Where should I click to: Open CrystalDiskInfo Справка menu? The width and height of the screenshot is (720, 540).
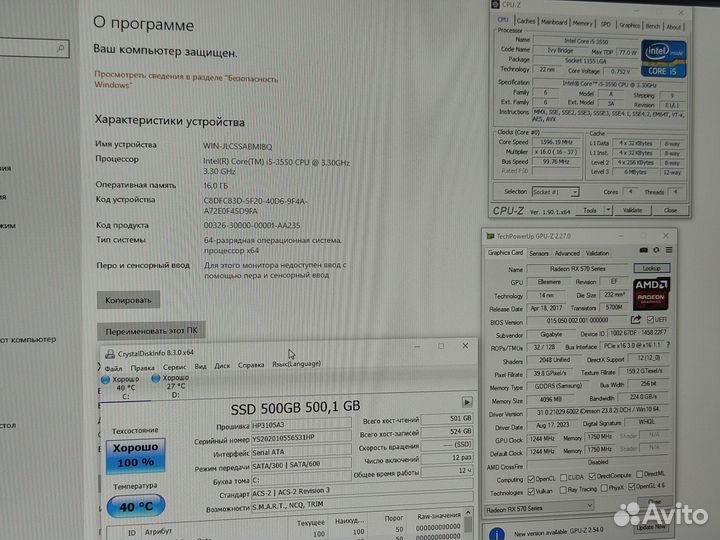pos(251,365)
